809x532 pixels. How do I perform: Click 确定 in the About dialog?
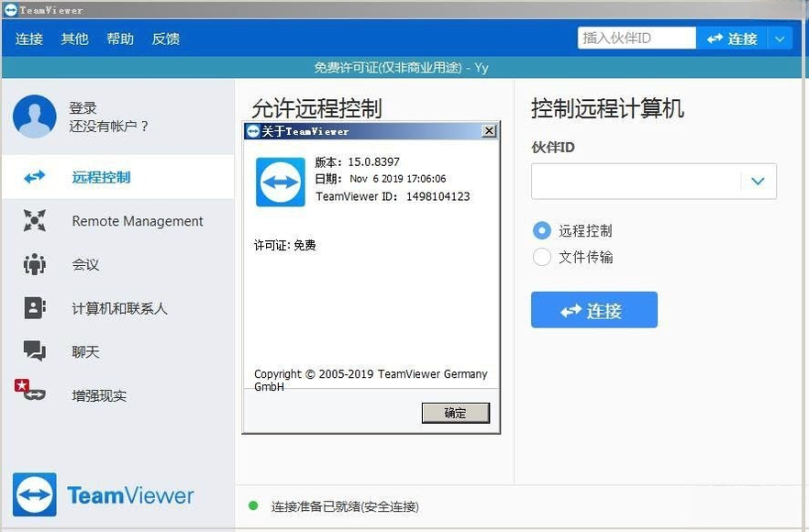coord(456,413)
